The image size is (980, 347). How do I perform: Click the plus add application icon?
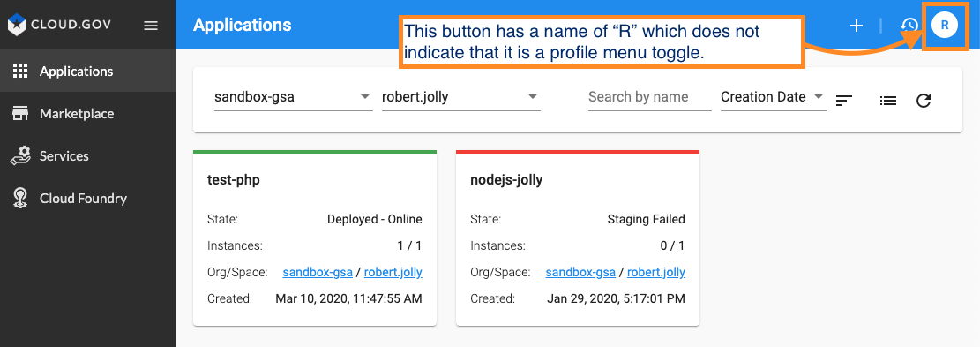pyautogui.click(x=857, y=26)
